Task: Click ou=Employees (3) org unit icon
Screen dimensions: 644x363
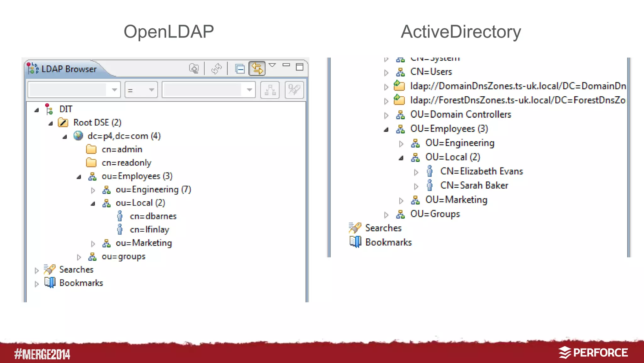Action: [92, 176]
